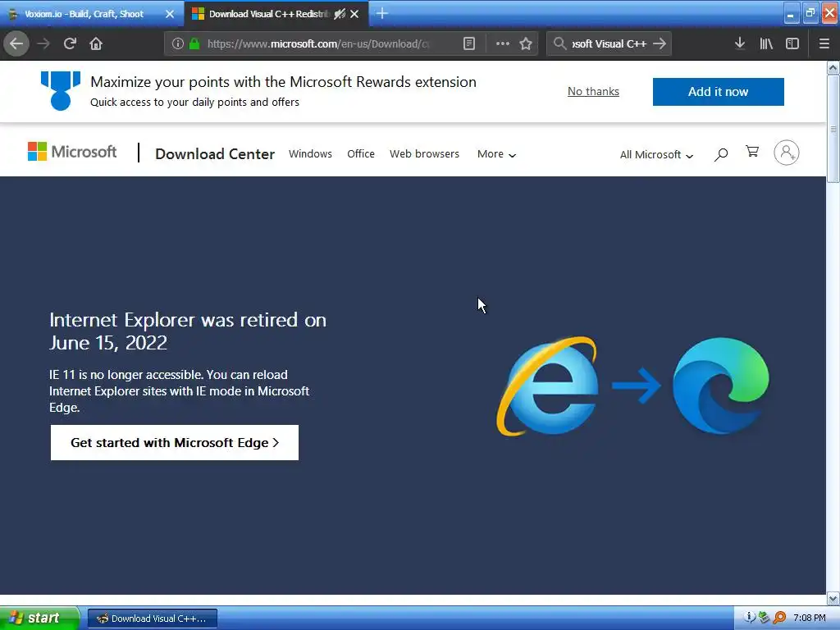This screenshot has width=840, height=630.
Task: Click the Internet Explorer was retired heading
Action: point(188,331)
